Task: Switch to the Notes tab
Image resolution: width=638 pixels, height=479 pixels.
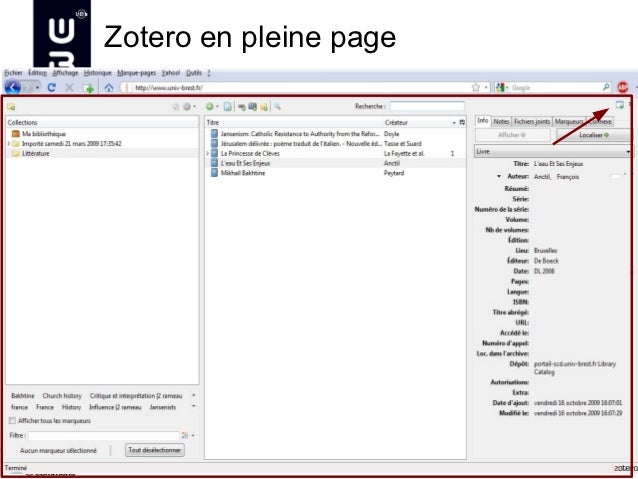Action: (501, 121)
